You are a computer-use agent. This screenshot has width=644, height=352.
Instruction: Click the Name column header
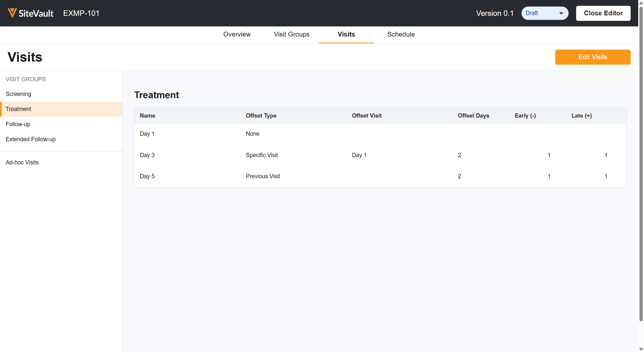[147, 116]
